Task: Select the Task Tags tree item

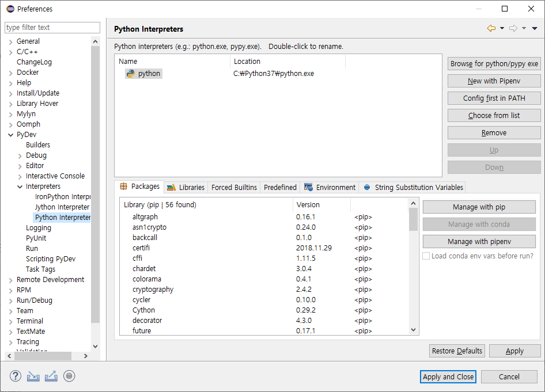Action: (x=40, y=269)
